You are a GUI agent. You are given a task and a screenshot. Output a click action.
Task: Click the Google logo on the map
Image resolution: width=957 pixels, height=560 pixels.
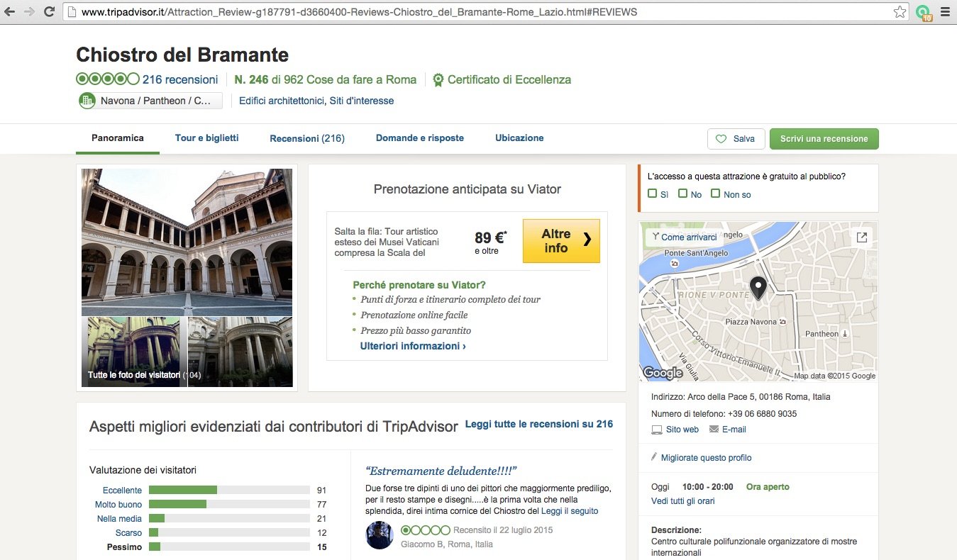click(x=662, y=373)
